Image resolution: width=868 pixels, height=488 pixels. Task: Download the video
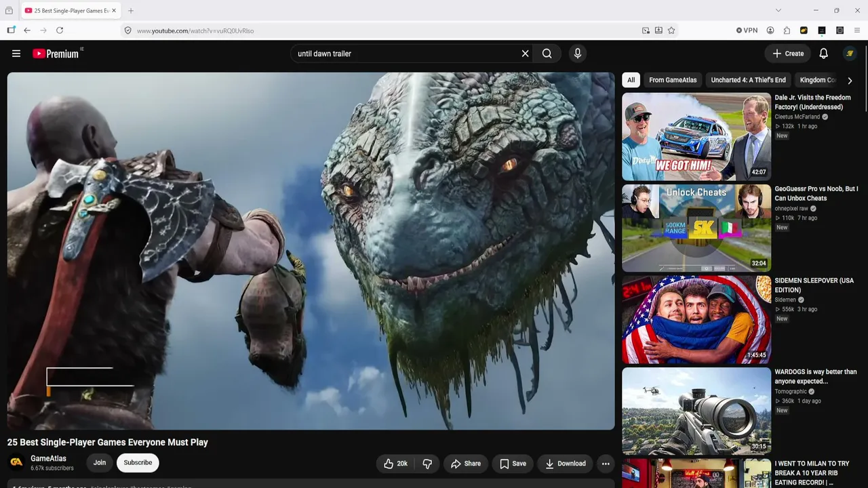[x=566, y=464]
